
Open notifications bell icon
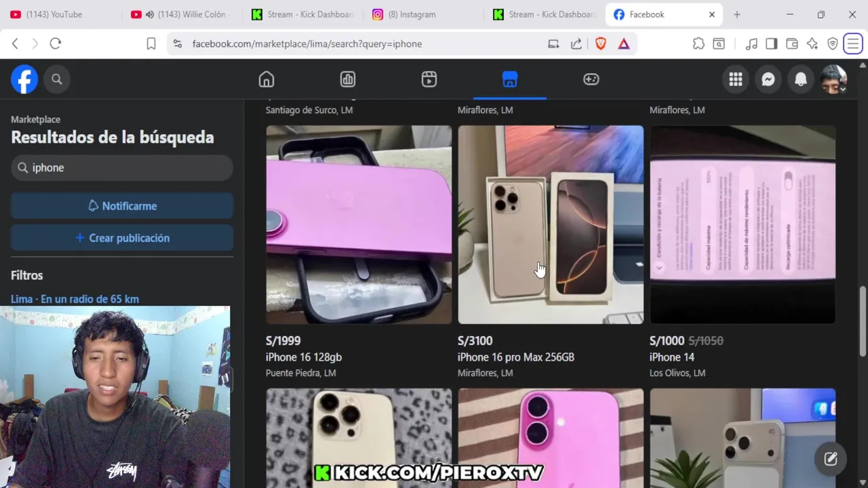tap(801, 79)
